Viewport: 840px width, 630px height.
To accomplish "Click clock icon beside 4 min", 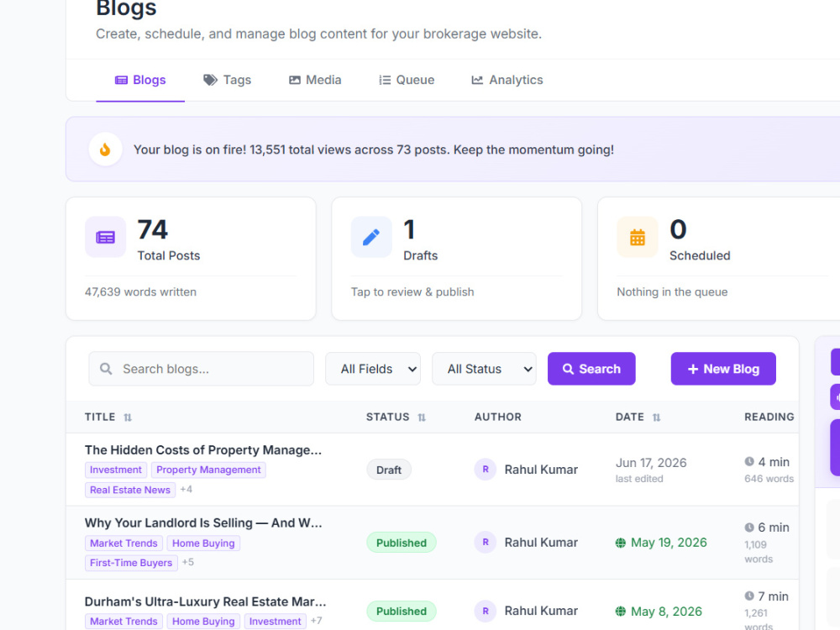I will 749,461.
